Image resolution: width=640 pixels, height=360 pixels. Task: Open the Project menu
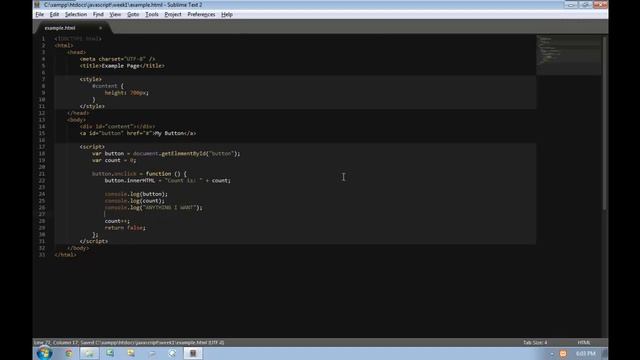[173, 14]
